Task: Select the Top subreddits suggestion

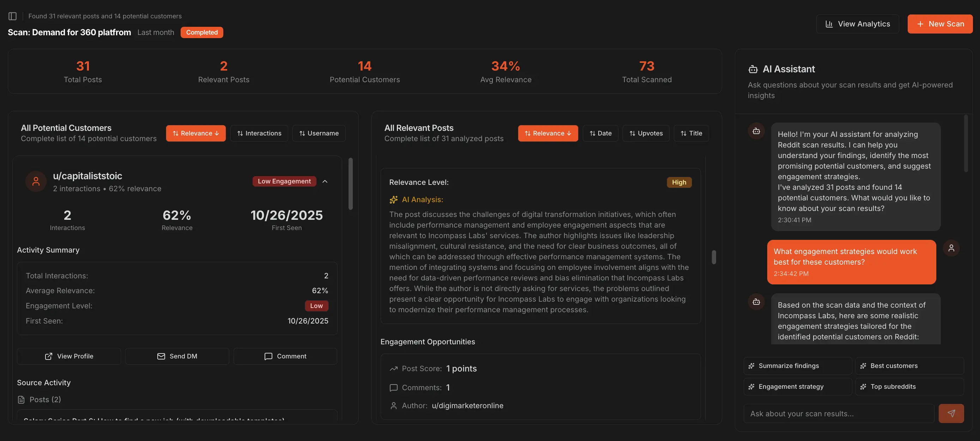Action: click(909, 387)
